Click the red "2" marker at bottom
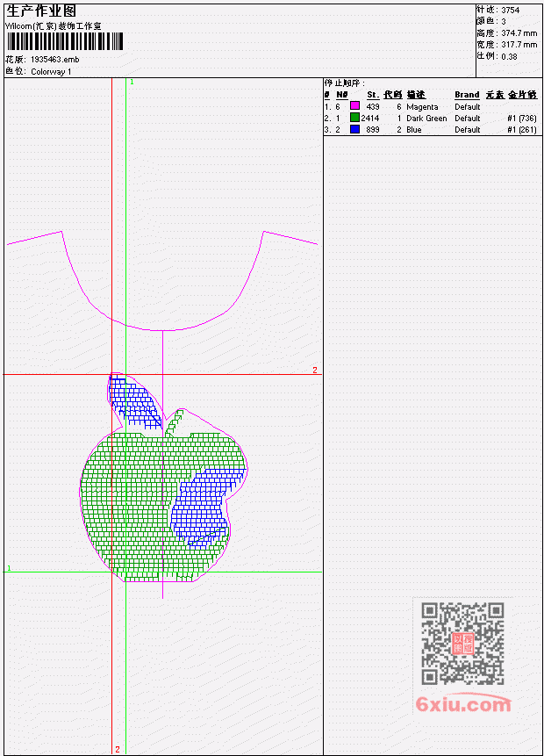 tap(117, 749)
